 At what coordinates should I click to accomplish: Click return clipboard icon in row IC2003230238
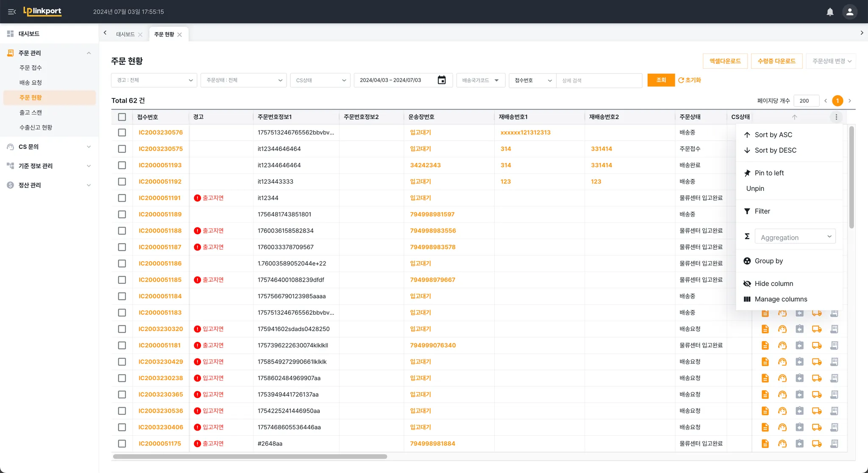(x=799, y=378)
